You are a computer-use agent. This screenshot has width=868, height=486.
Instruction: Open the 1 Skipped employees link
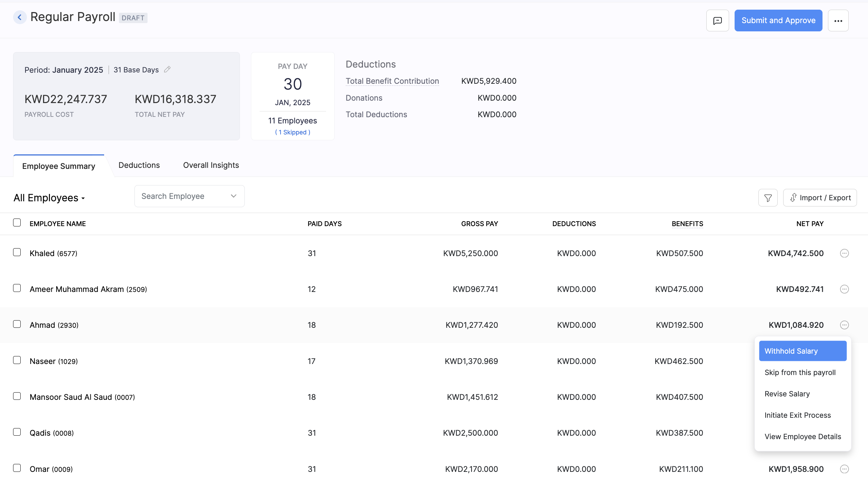point(292,132)
